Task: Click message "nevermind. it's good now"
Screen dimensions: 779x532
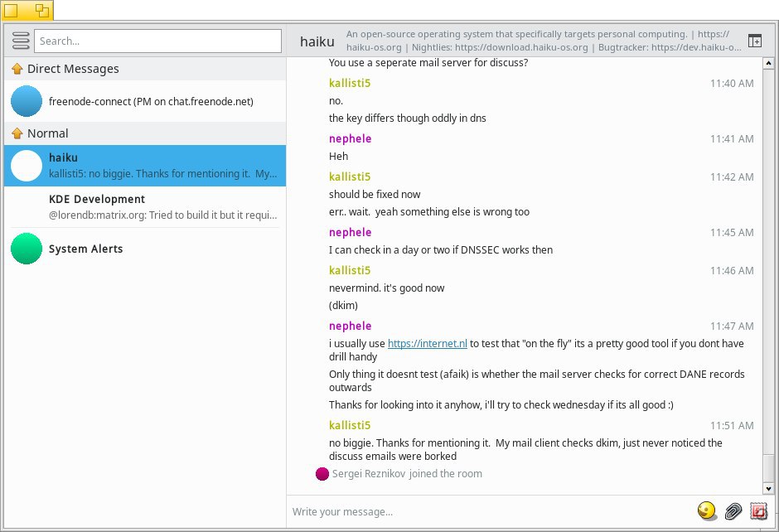Action: [386, 288]
